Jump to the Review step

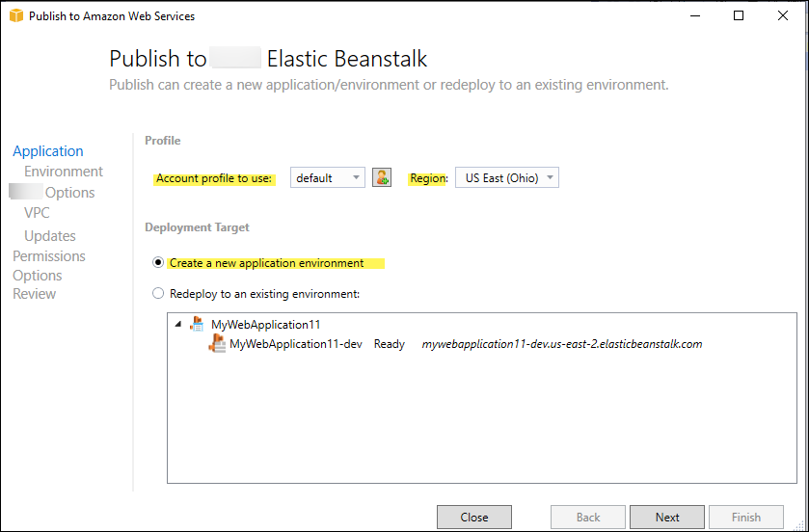35,294
